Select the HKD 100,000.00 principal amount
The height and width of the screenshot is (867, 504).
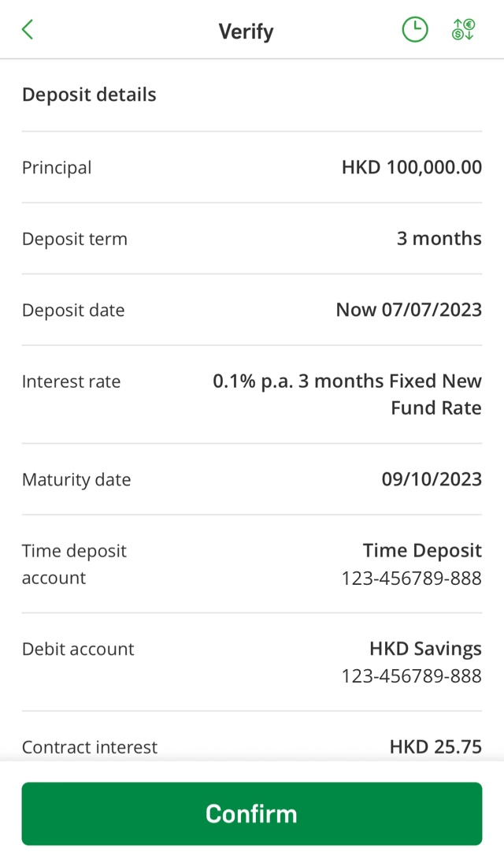point(411,168)
